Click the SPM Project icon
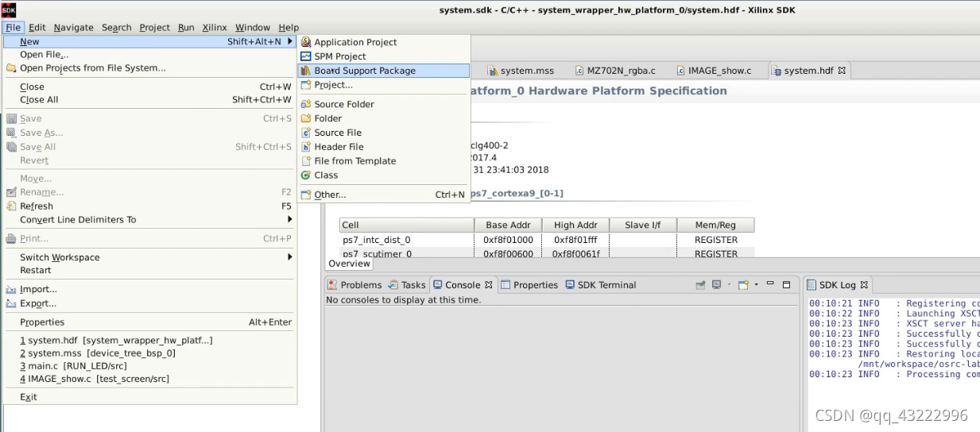Screen dimensions: 980x432 click(306, 56)
